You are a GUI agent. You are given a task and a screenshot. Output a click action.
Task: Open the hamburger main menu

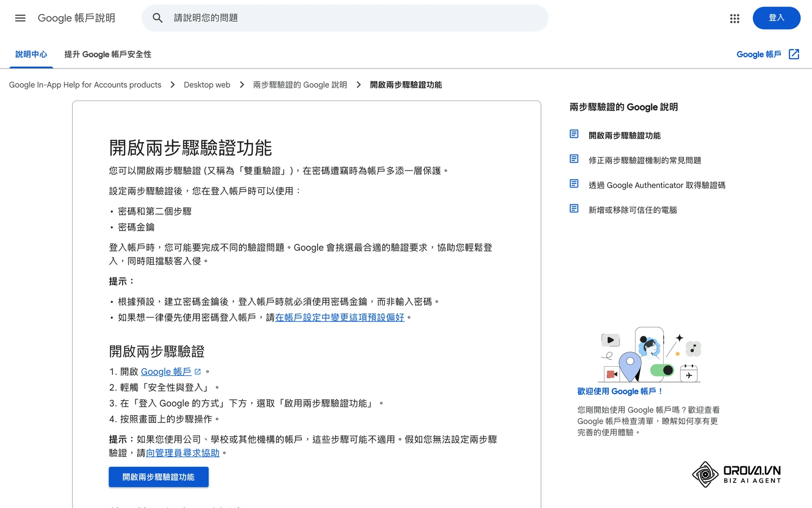(x=20, y=18)
